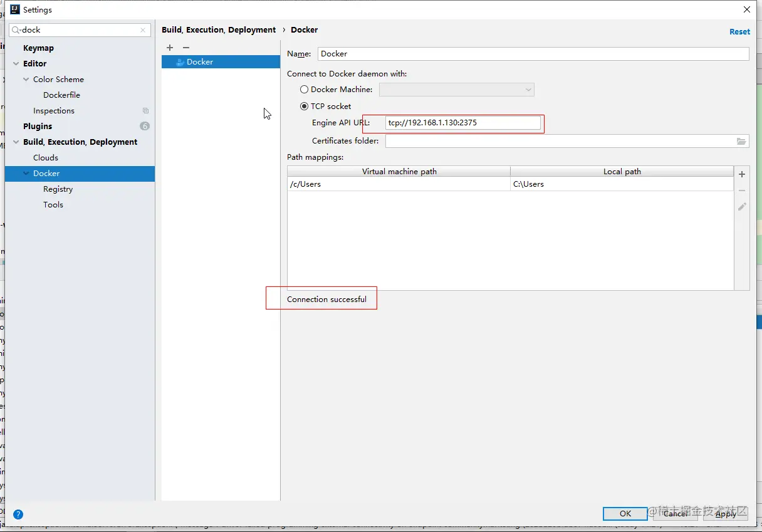Collapse the Editor tree node

tap(16, 64)
